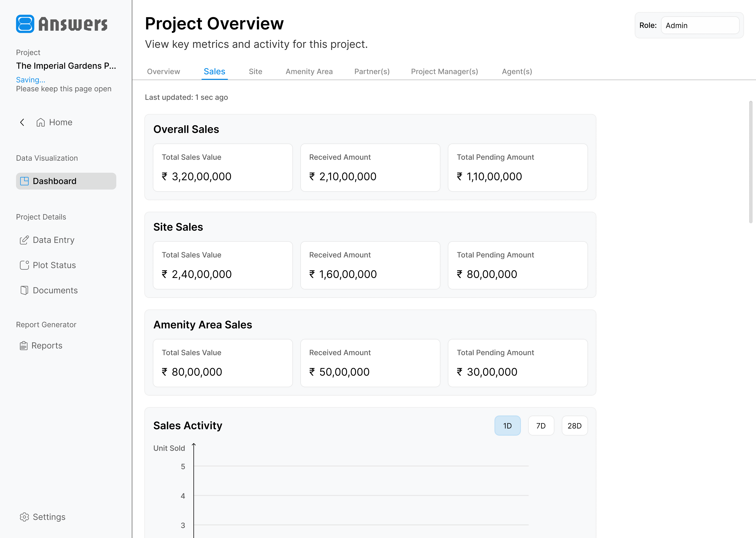The width and height of the screenshot is (756, 538).
Task: Click the Data Visualization section label
Action: coord(47,158)
